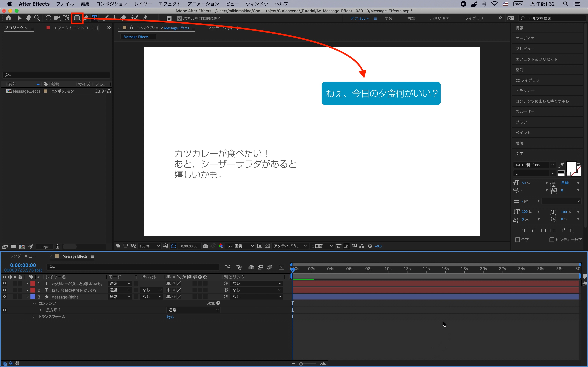Open the フル画質 resolution dropdown

240,246
